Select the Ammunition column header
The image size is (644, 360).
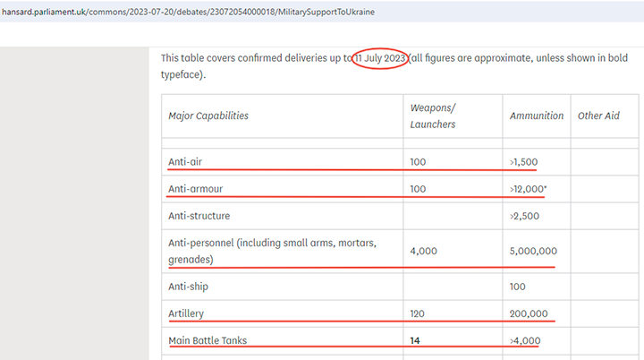pos(537,116)
